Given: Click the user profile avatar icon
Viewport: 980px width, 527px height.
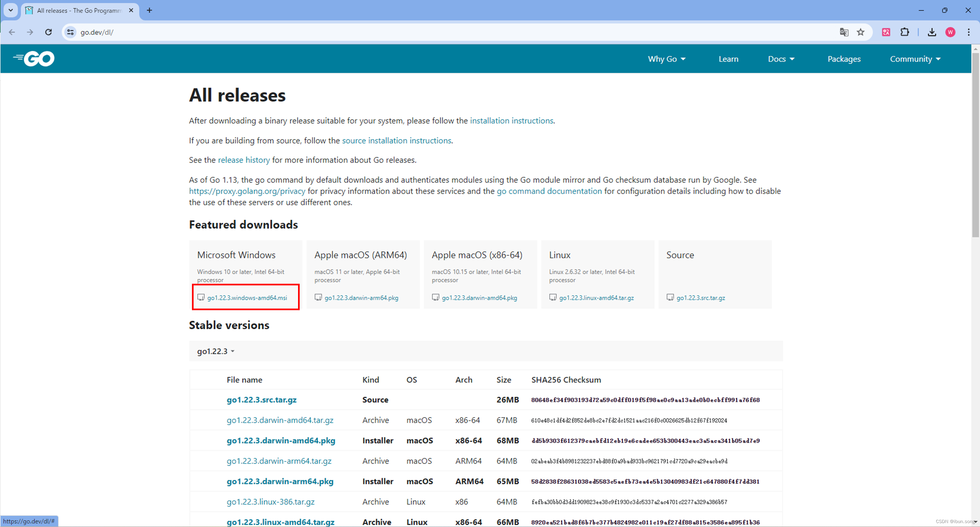Looking at the screenshot, I should tap(950, 32).
